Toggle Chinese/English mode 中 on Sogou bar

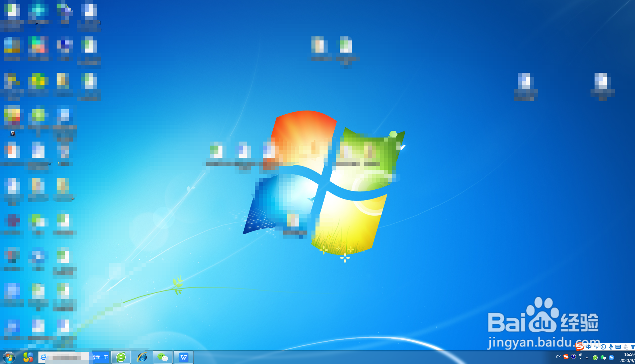click(588, 347)
